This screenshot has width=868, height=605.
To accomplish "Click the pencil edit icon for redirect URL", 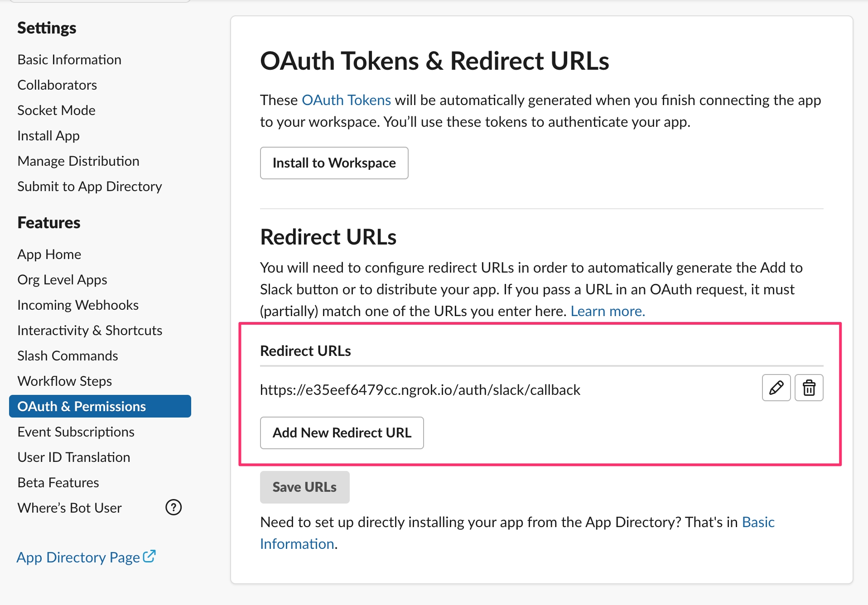I will coord(776,388).
